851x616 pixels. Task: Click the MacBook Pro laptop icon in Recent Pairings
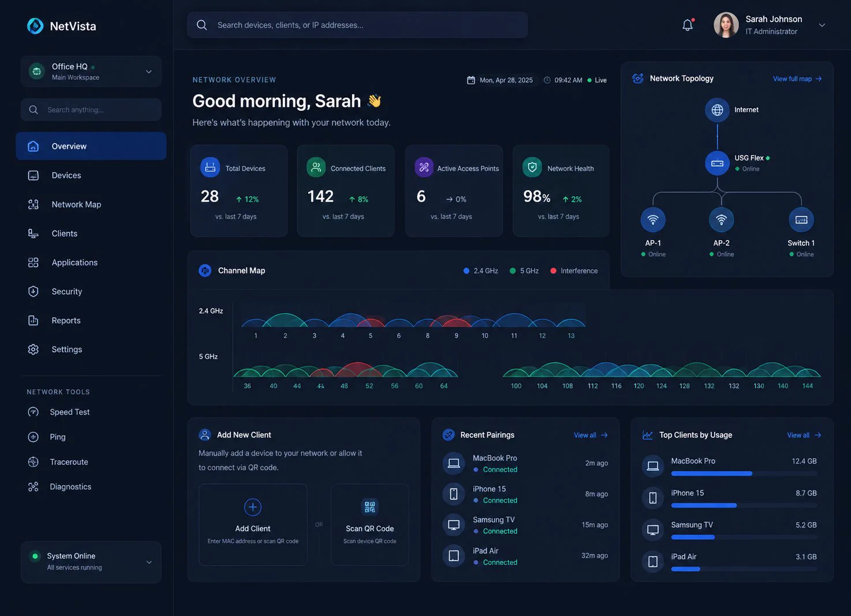pyautogui.click(x=454, y=463)
